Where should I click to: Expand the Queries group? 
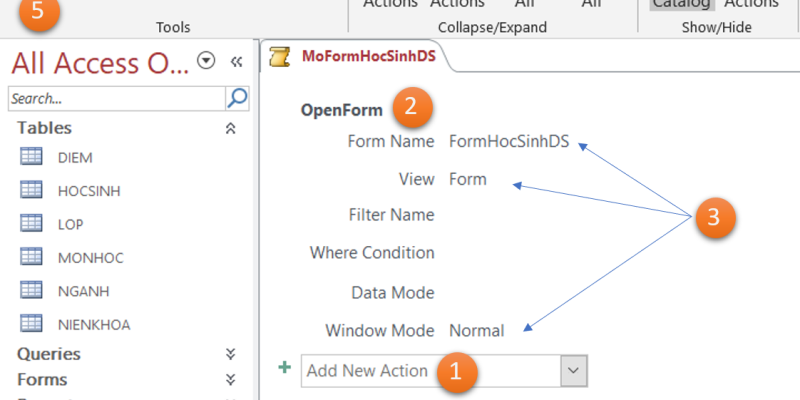tap(230, 354)
